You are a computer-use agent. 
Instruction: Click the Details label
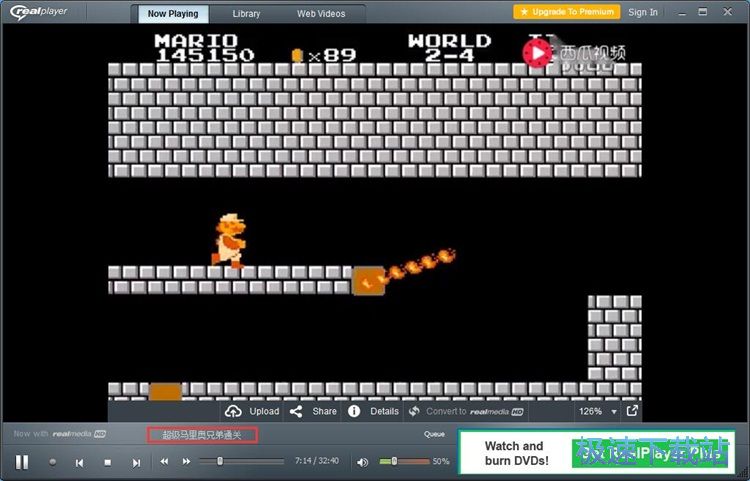(384, 411)
